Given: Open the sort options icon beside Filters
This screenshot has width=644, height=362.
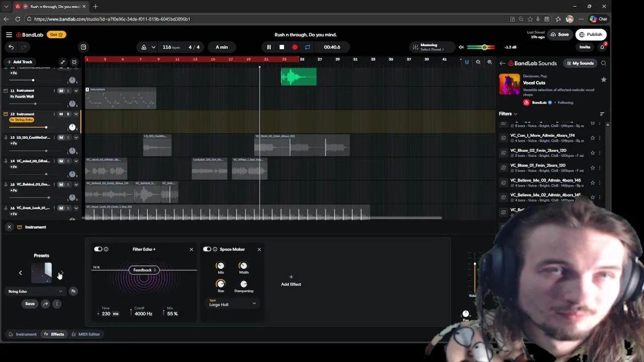Looking at the screenshot, I should pos(602,114).
